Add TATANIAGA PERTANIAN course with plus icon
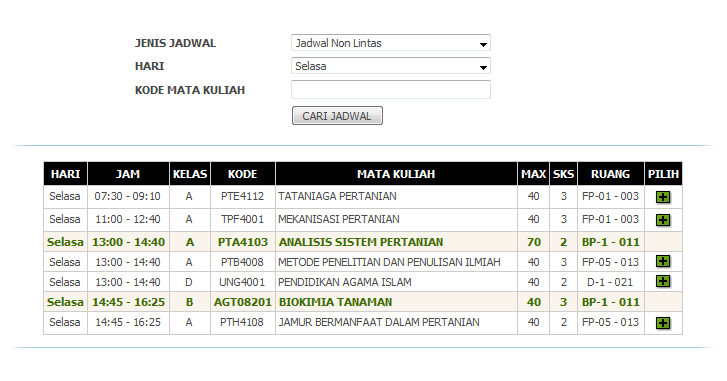This screenshot has height=381, width=727. tap(663, 197)
